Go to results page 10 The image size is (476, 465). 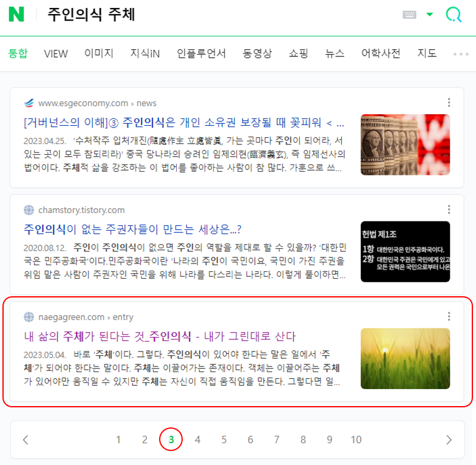pos(356,440)
